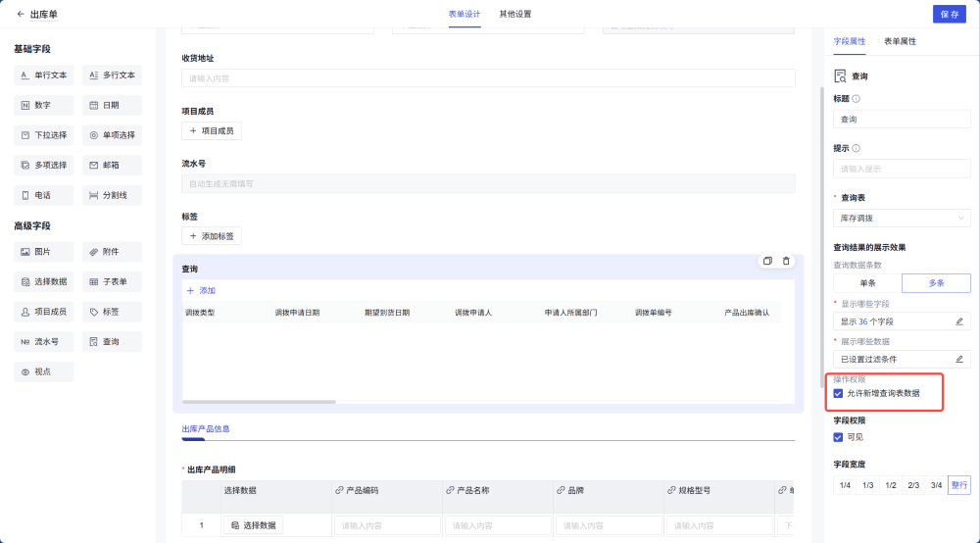
Task: Set field width to 整行
Action: [x=958, y=485]
